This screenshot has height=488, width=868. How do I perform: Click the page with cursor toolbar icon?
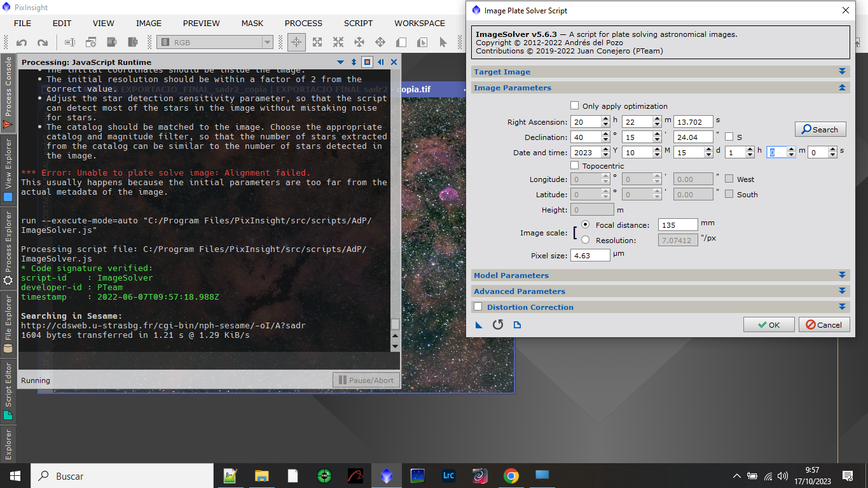(422, 43)
